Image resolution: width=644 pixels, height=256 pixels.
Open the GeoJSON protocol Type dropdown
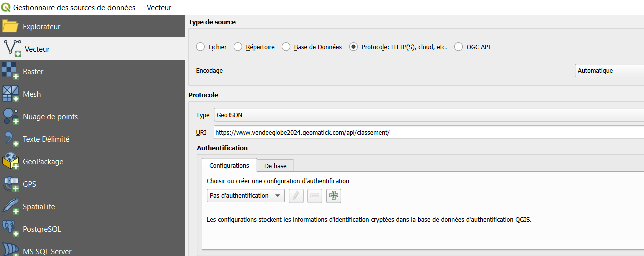point(429,115)
